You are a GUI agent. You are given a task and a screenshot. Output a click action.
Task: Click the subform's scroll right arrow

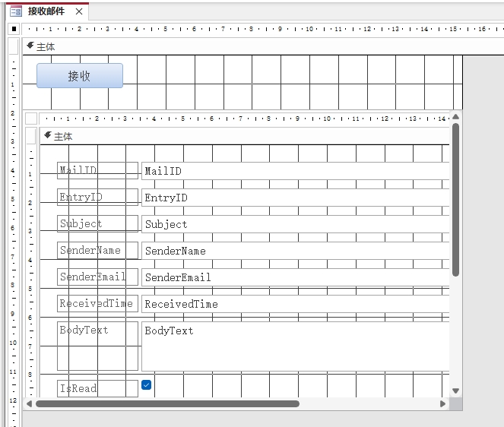coord(442,404)
